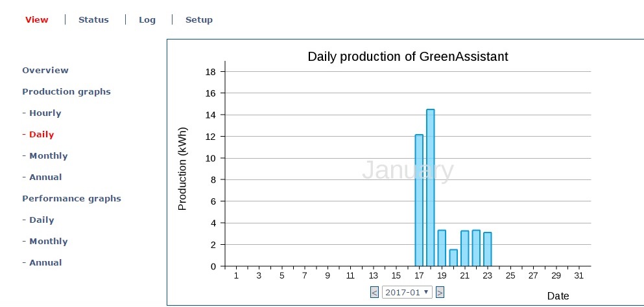Click the 'Production (kWh)' axis label
The image size is (644, 307).
click(182, 168)
